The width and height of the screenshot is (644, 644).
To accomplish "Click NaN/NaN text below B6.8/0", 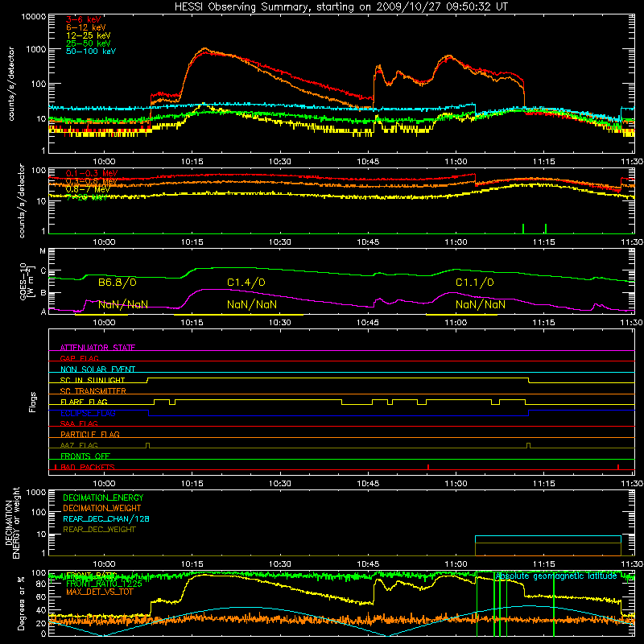I will click(123, 304).
